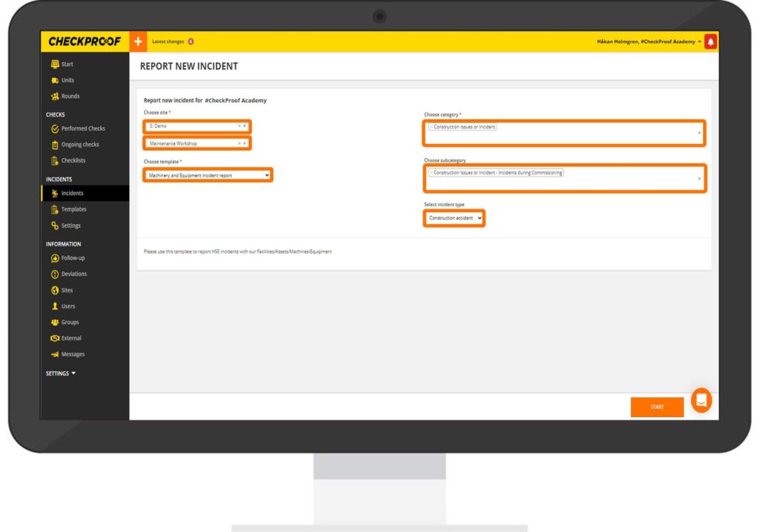Open the chat support bubble icon
This screenshot has height=532, width=760.
tap(701, 401)
